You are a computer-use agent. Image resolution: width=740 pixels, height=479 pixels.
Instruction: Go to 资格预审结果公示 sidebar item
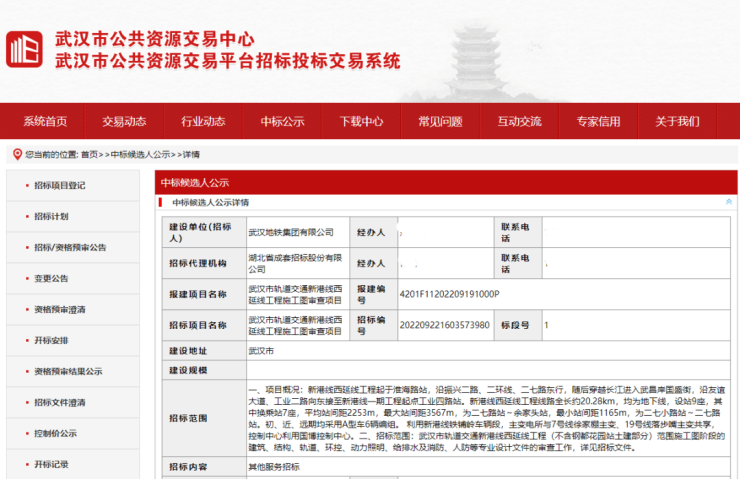(x=67, y=371)
